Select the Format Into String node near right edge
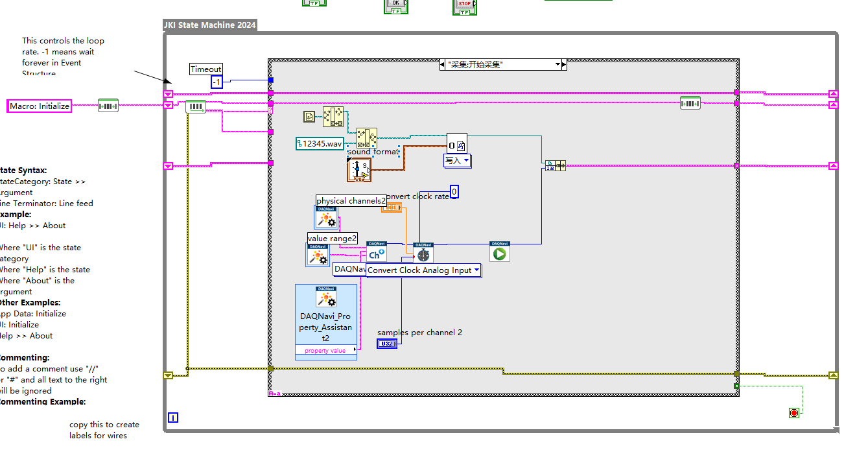Image resolution: width=868 pixels, height=472 pixels. [556, 165]
